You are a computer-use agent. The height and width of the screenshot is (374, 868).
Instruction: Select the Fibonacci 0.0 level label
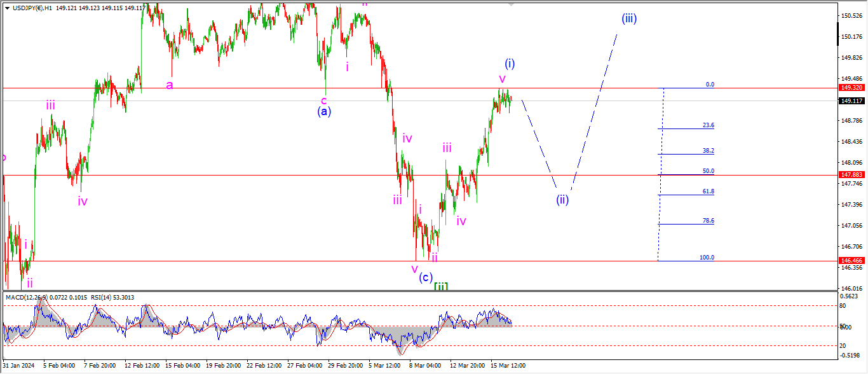pos(710,85)
